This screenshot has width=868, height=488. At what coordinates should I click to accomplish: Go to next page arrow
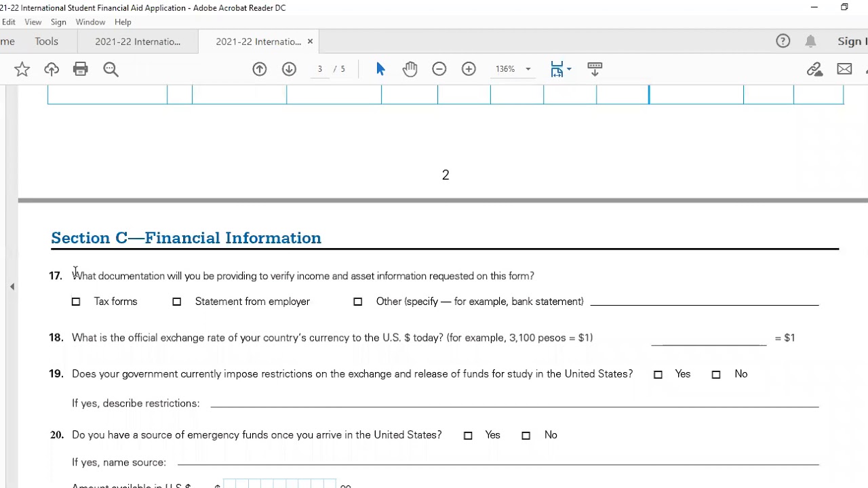tap(289, 69)
